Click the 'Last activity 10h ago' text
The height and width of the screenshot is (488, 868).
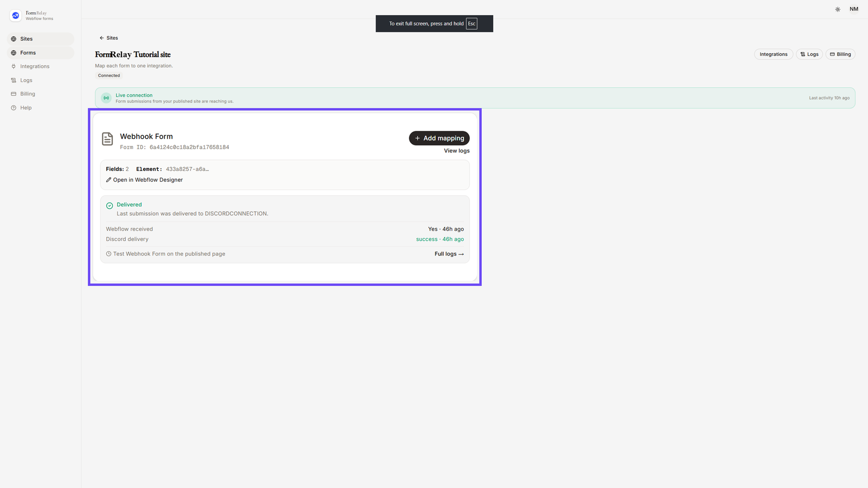pos(829,98)
